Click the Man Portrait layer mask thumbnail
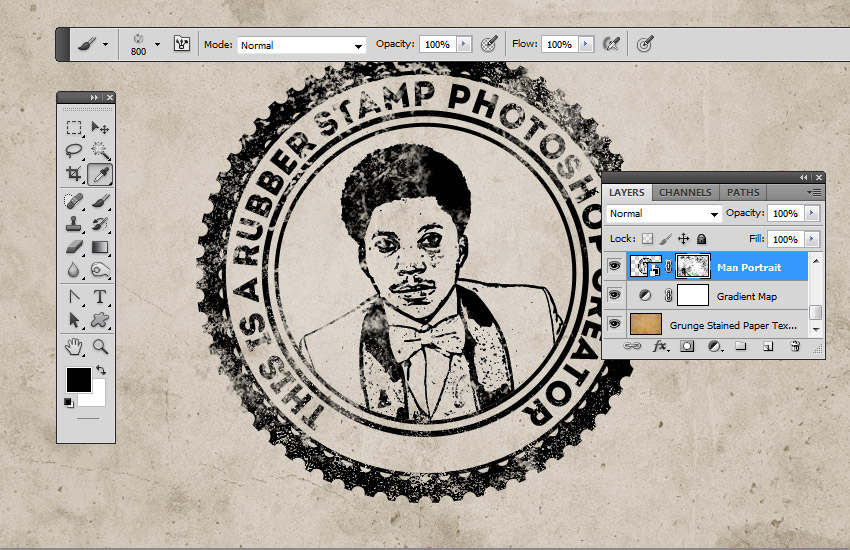 (693, 266)
